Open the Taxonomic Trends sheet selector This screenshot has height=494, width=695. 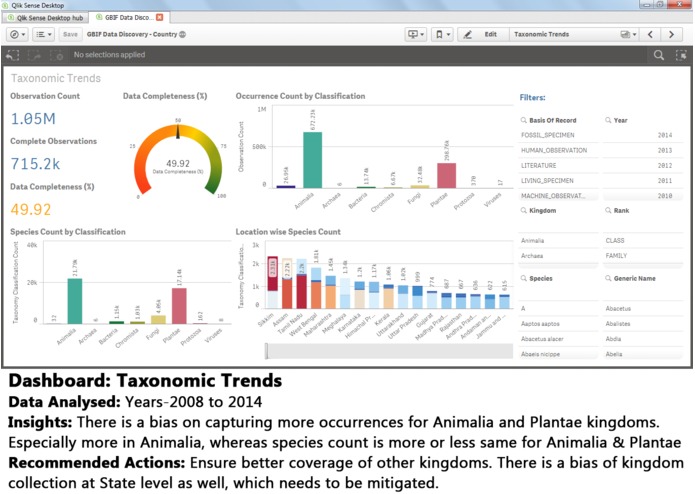coord(574,34)
